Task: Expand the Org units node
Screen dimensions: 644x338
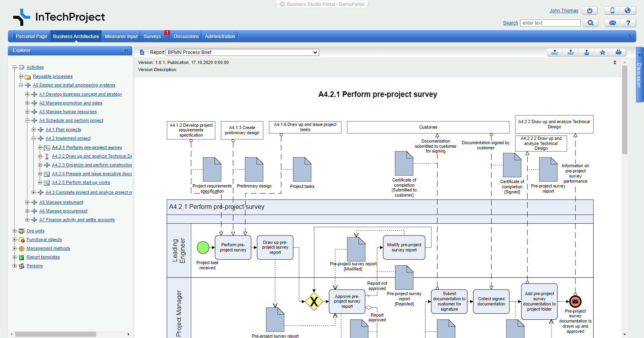Action: tap(15, 231)
